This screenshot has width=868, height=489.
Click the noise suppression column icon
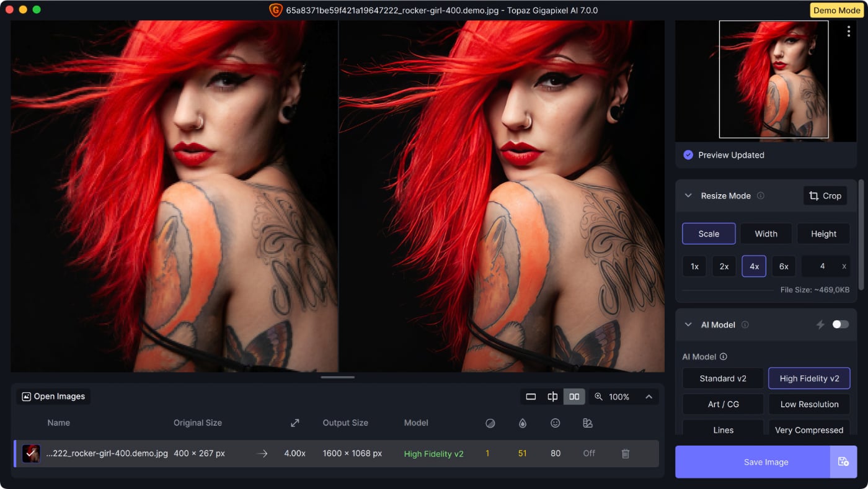[490, 423]
